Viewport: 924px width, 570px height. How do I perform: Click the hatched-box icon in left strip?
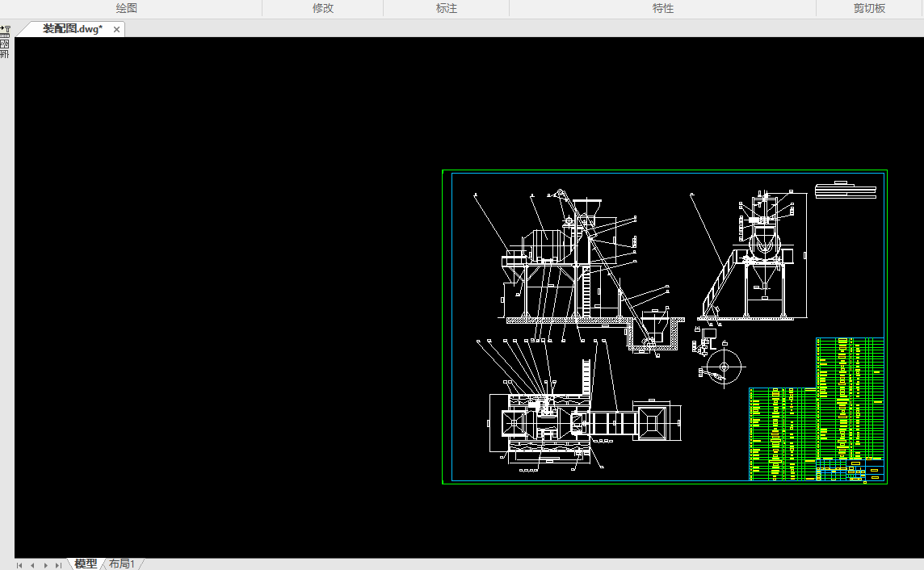click(x=5, y=44)
